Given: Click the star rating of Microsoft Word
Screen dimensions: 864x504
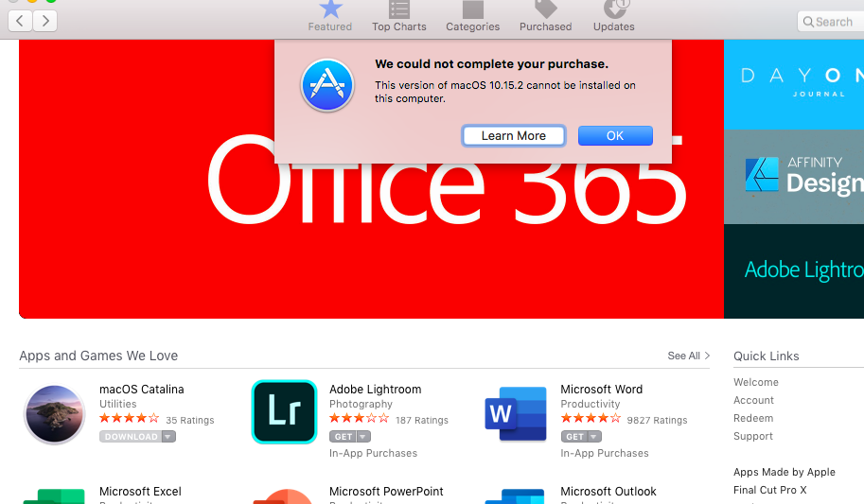Looking at the screenshot, I should click(x=591, y=419).
